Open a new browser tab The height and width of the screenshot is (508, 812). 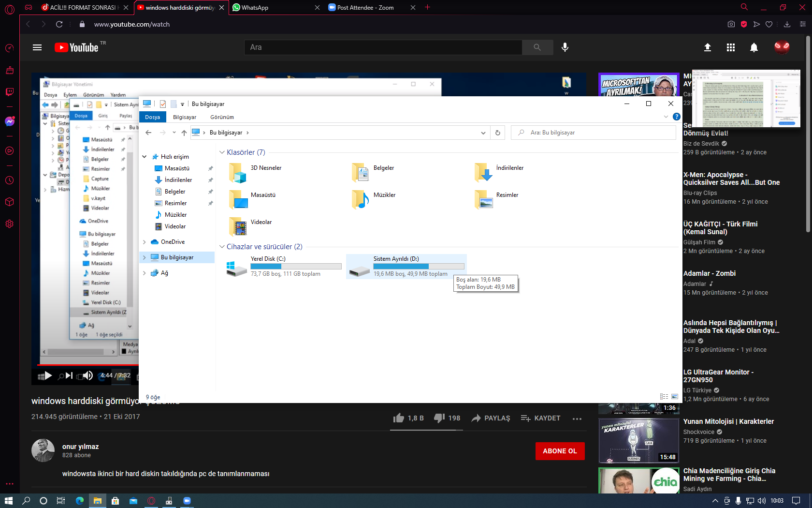tap(427, 7)
